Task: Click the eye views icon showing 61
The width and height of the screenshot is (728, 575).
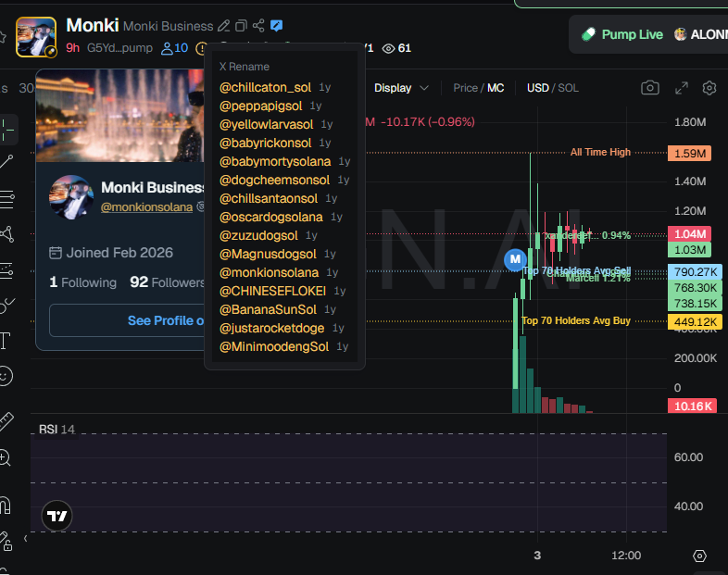Action: pos(396,48)
